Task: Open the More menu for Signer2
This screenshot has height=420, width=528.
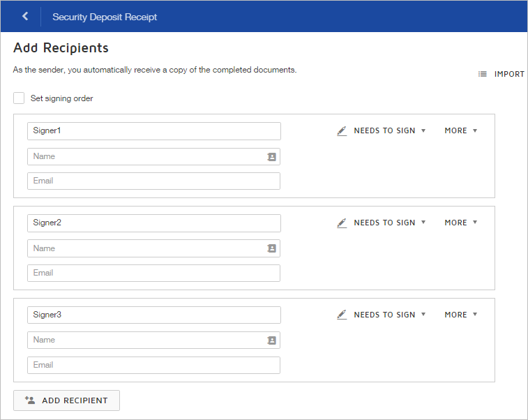Action: pos(460,223)
